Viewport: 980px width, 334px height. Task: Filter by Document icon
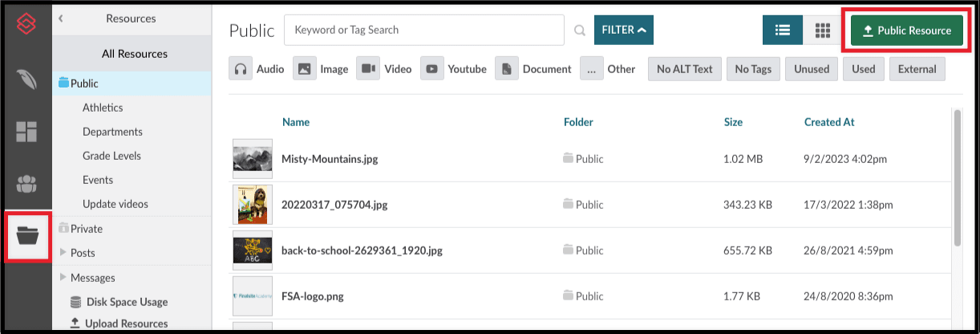506,68
